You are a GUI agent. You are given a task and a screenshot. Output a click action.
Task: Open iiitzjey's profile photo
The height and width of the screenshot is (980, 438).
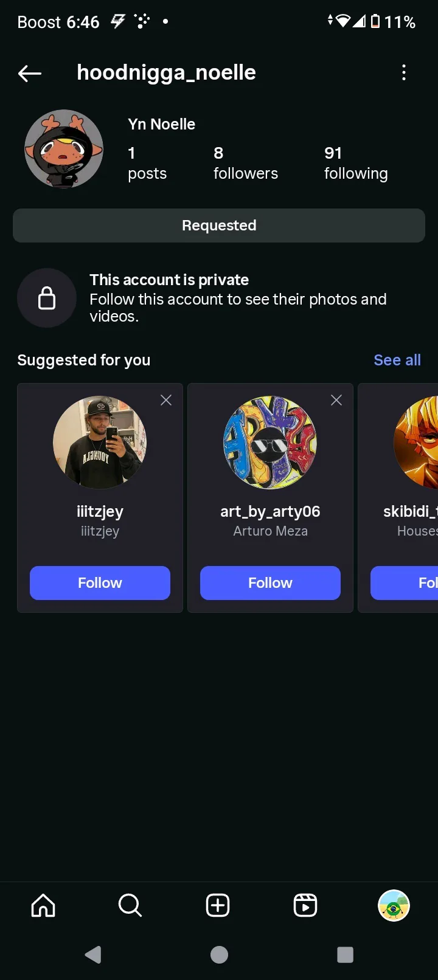point(100,442)
